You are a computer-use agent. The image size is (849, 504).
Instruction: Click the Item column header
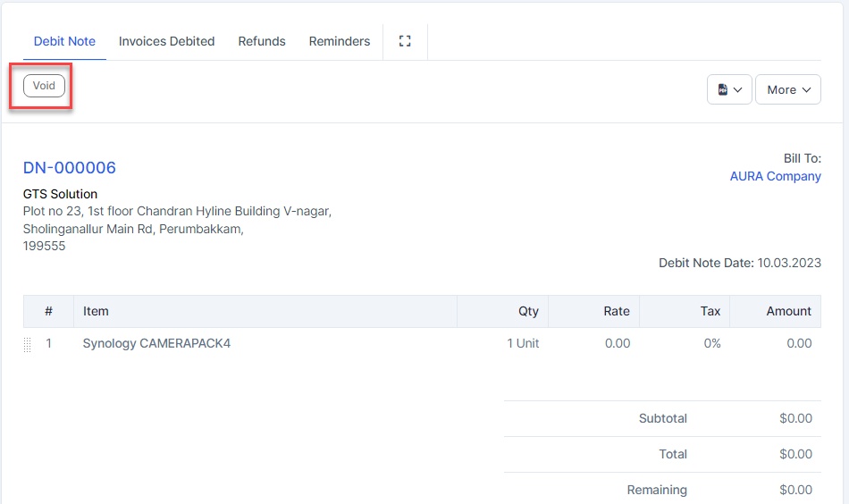96,311
